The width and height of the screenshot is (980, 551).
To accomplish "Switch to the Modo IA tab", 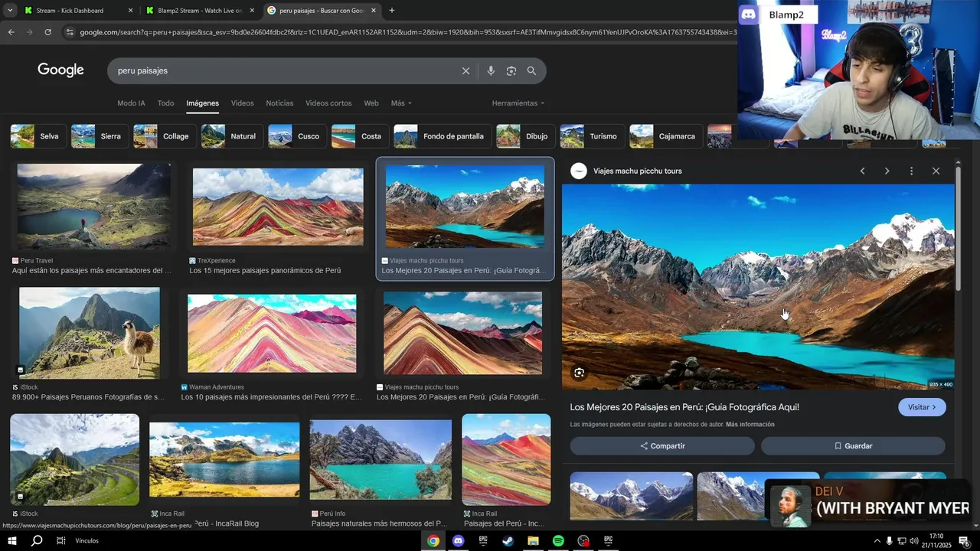I will (131, 103).
